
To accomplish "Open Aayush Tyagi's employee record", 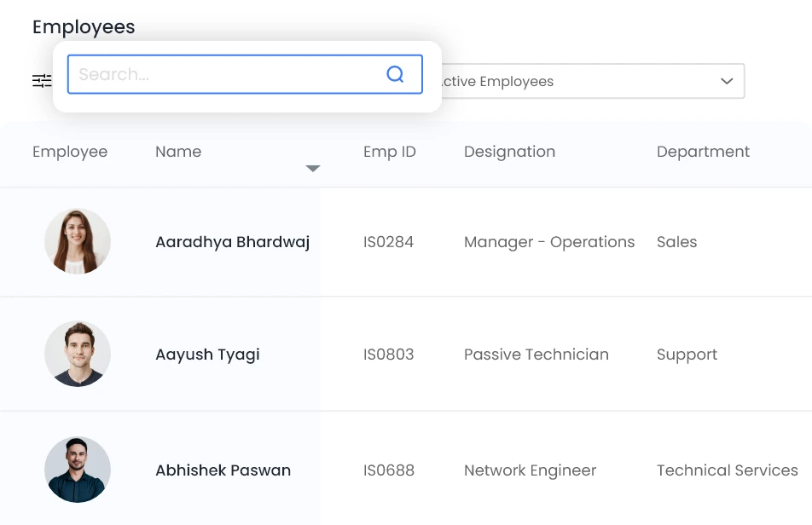I will click(x=207, y=355).
